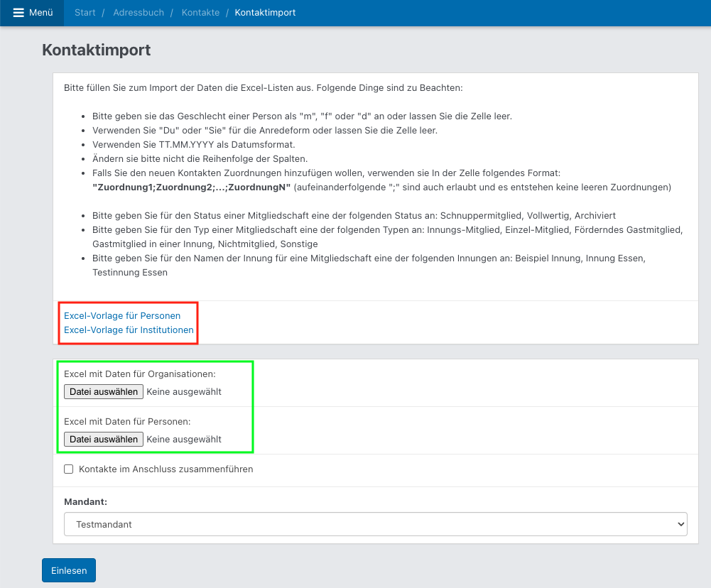Enable Kontakte im Anschluss zusammenführen
Screen dimensions: 711x588
(x=68, y=469)
